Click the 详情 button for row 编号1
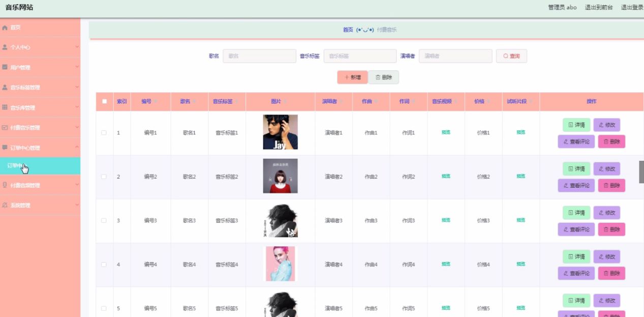Image resolution: width=644 pixels, height=317 pixels. coord(576,125)
